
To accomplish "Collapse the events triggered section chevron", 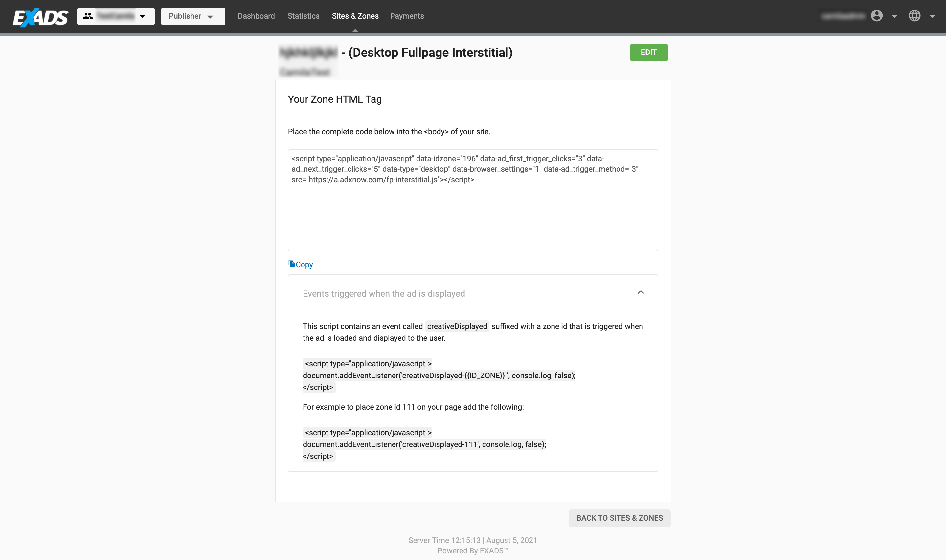I will tap(641, 292).
